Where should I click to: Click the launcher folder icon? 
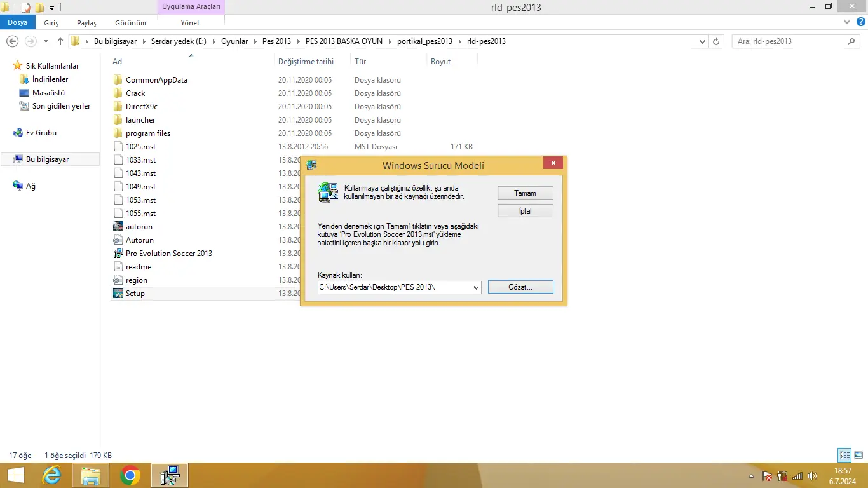coord(118,120)
